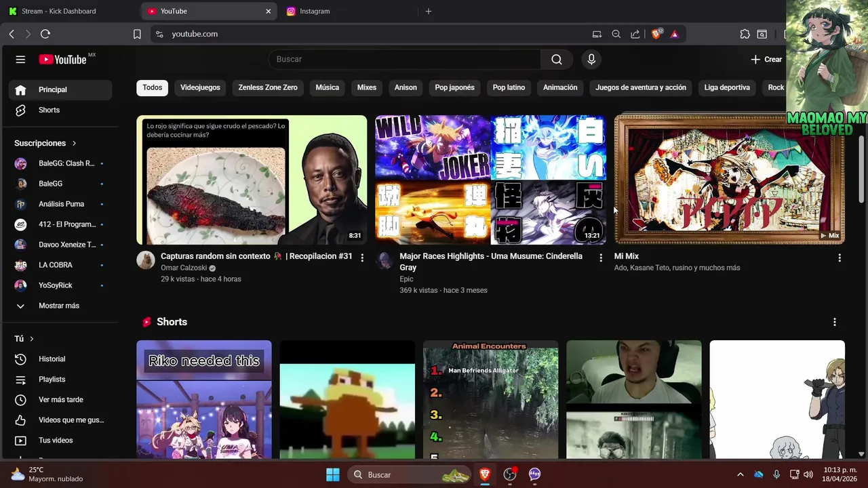Select the Animación filter chip

(x=560, y=87)
